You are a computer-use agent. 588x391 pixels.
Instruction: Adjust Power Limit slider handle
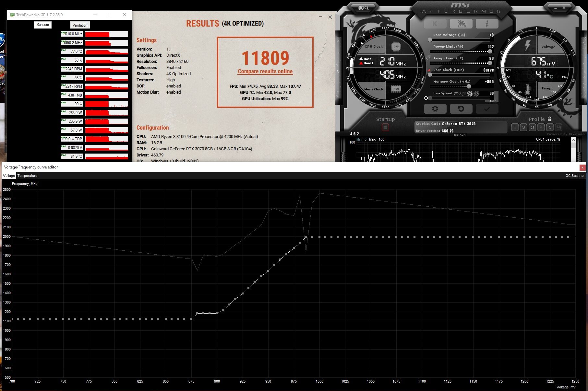490,52
